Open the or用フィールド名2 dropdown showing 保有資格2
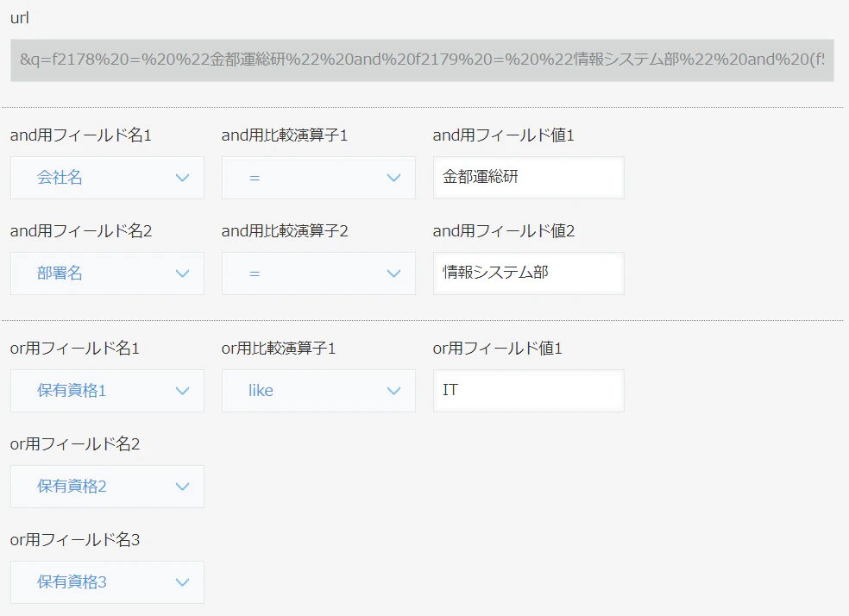This screenshot has width=849, height=616. coord(107,487)
